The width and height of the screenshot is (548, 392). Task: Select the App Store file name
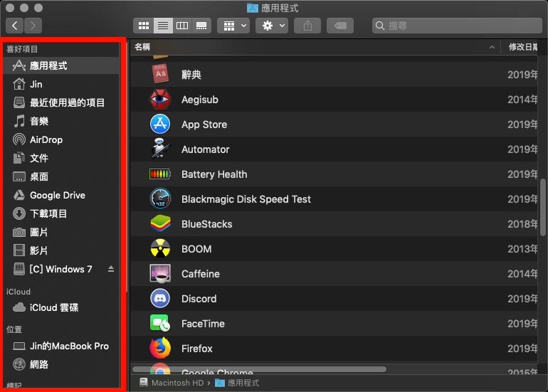[x=204, y=125]
